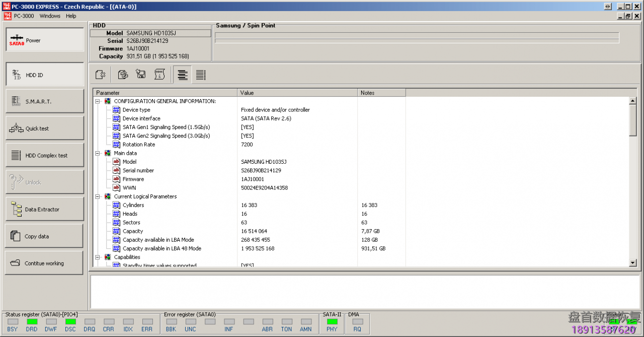Click the refresh HDD ID toolbar icon
The width and height of the screenshot is (644, 337).
point(123,75)
